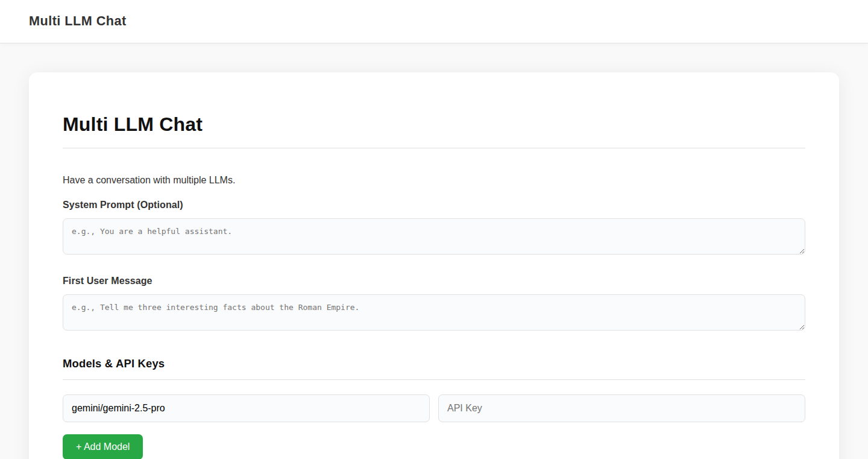Click the System Prompt (Optional) label
868x459 pixels.
click(123, 205)
